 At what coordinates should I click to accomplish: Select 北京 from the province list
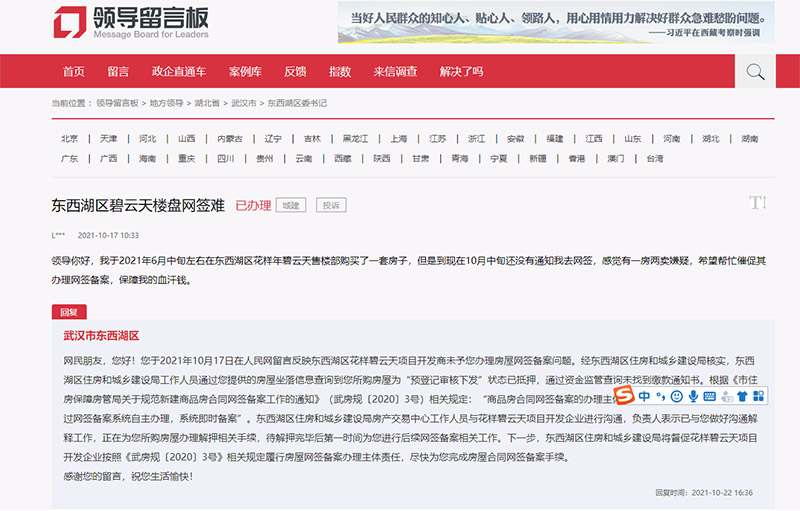tap(69, 139)
